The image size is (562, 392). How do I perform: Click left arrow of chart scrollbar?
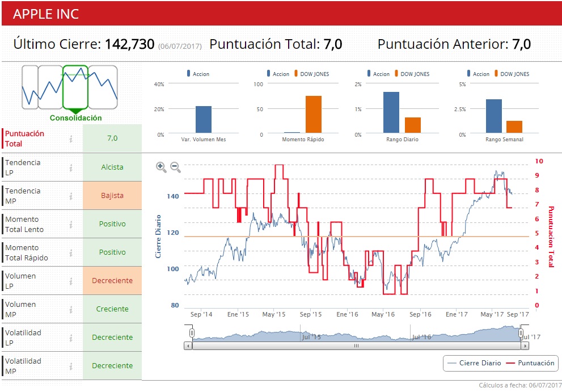click(188, 345)
